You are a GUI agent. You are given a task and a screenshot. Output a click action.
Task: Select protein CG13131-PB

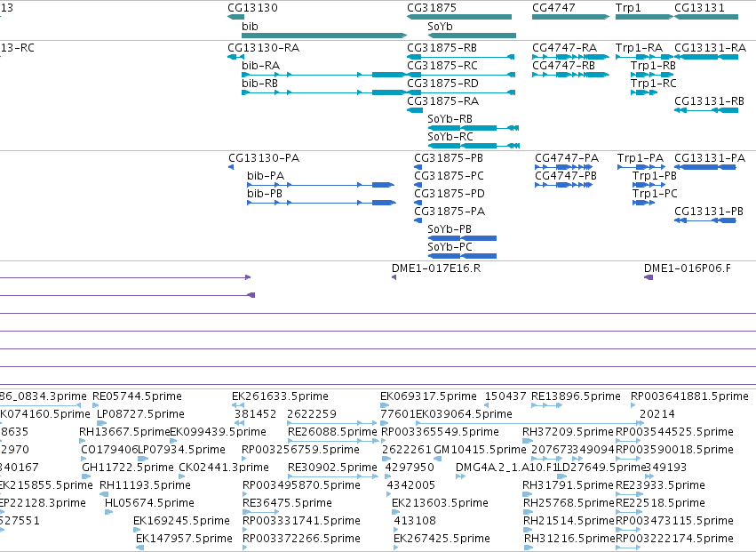(704, 220)
